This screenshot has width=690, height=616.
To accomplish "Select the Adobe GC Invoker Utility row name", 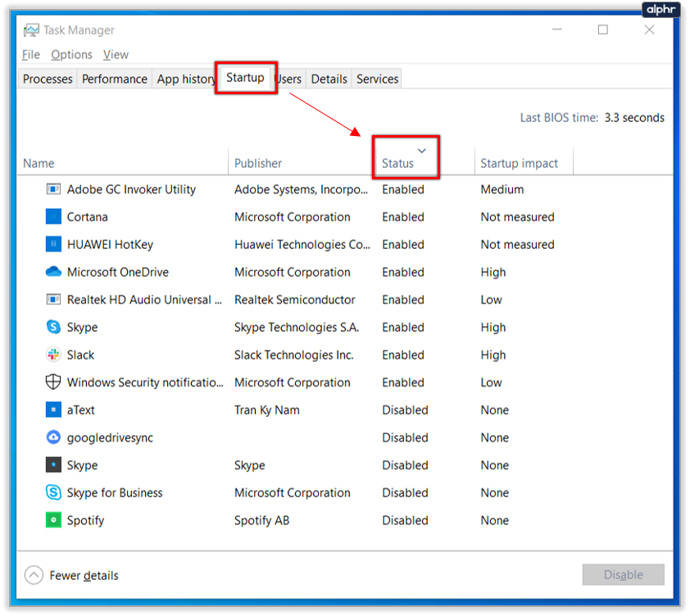I will pos(131,189).
